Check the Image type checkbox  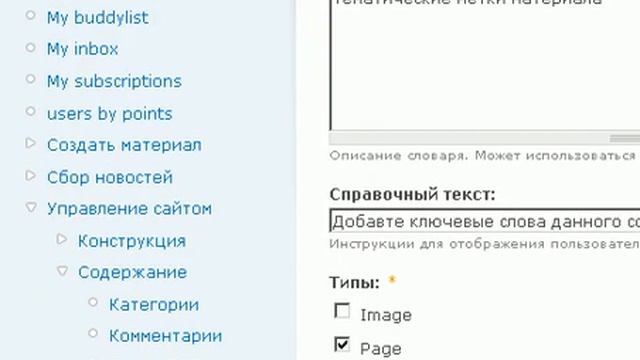click(342, 311)
